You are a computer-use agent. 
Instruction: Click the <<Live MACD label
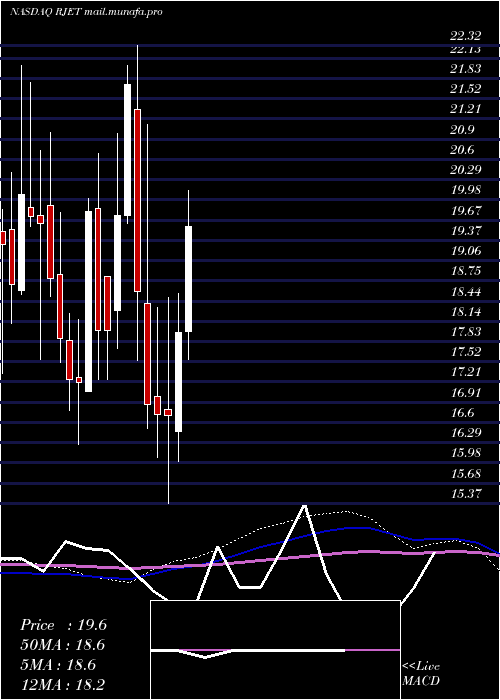pyautogui.click(x=421, y=673)
